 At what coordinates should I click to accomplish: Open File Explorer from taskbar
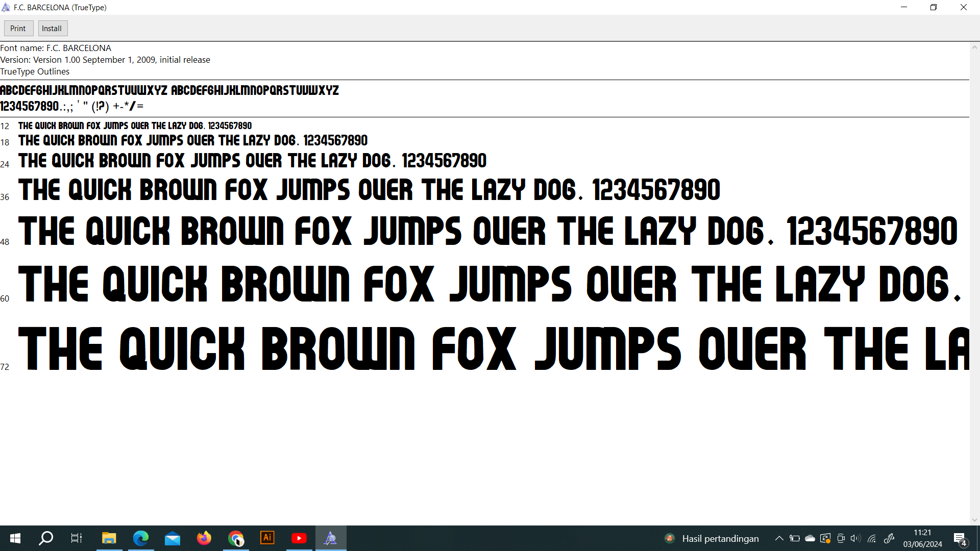[x=109, y=538]
